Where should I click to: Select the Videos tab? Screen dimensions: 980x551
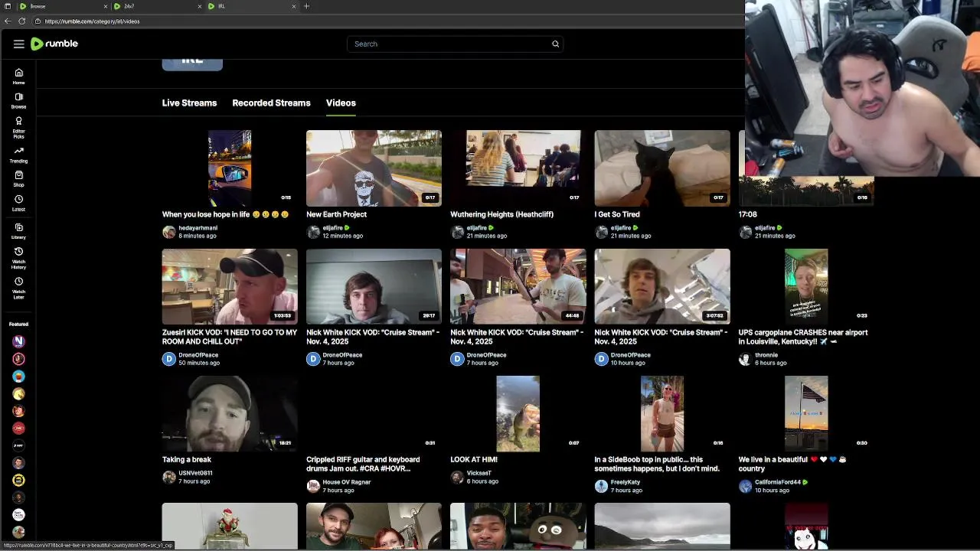341,103
